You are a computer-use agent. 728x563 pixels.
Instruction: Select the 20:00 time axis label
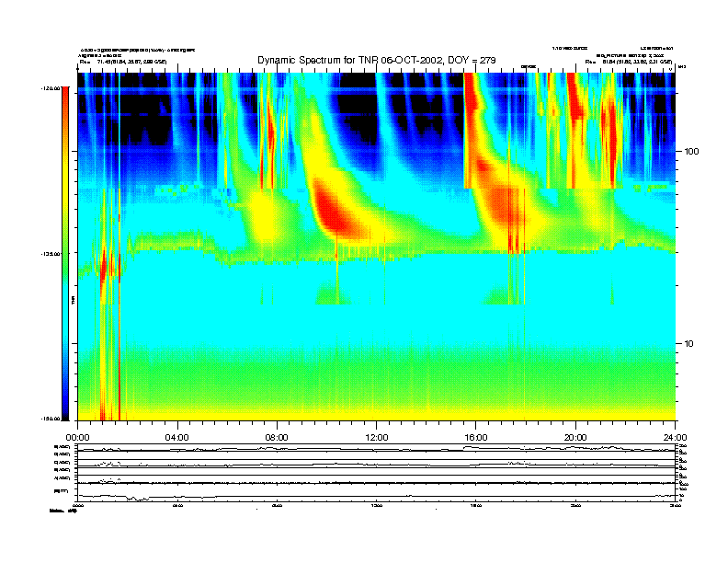pos(575,438)
